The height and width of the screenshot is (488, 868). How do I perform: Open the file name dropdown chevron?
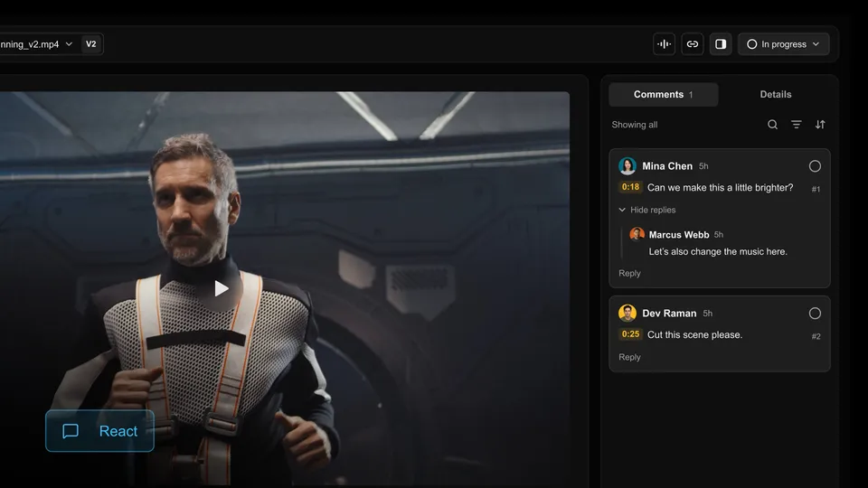[70, 44]
